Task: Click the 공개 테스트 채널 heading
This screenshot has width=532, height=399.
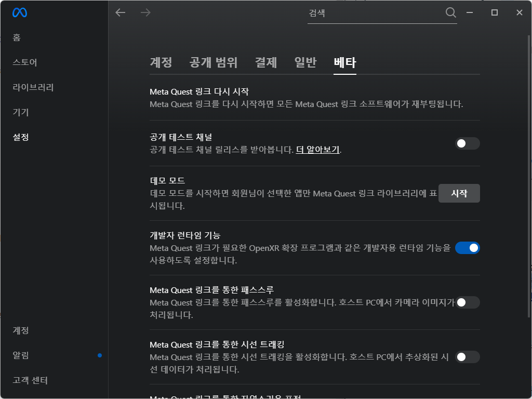Action: point(181,137)
